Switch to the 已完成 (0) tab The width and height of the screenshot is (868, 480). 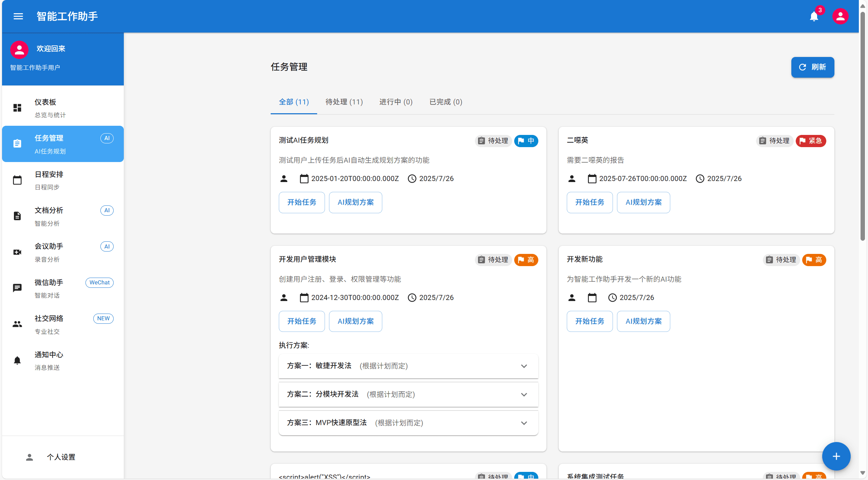(446, 102)
